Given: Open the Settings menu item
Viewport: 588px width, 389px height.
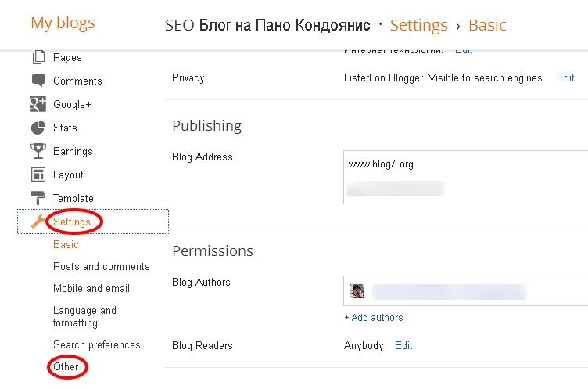Looking at the screenshot, I should tap(72, 222).
